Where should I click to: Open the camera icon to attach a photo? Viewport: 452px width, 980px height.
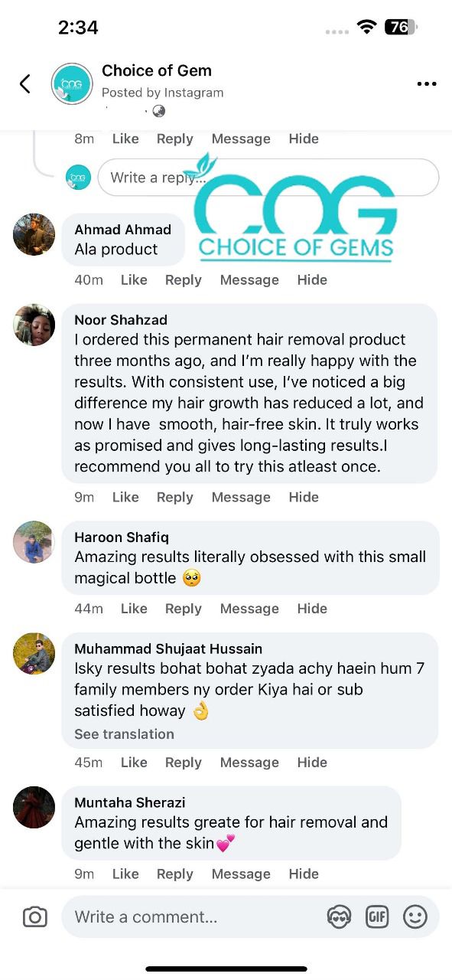coord(34,916)
